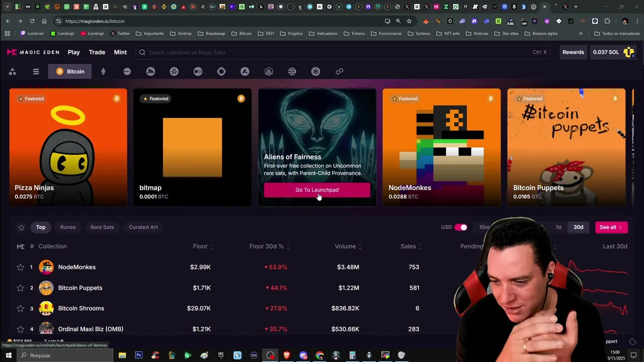This screenshot has height=362, width=644.
Task: Select the Sei wavy chain icon
Action: [x=292, y=71]
